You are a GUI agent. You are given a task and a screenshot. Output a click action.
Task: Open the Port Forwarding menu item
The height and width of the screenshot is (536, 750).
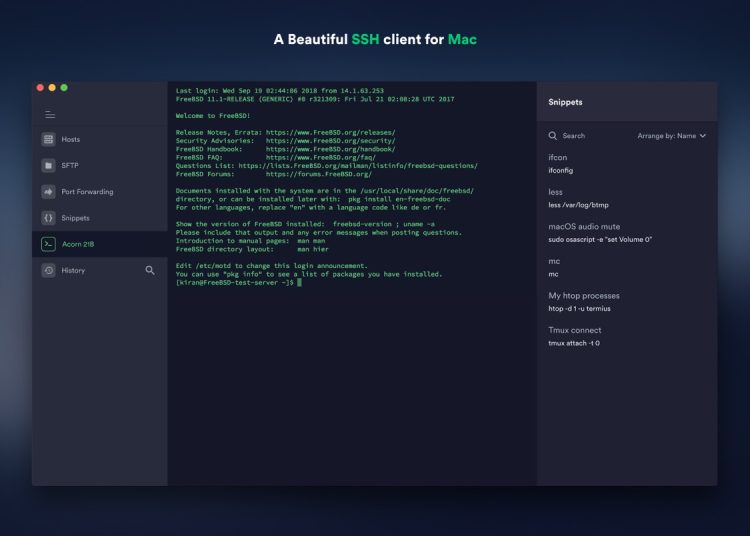tap(87, 191)
